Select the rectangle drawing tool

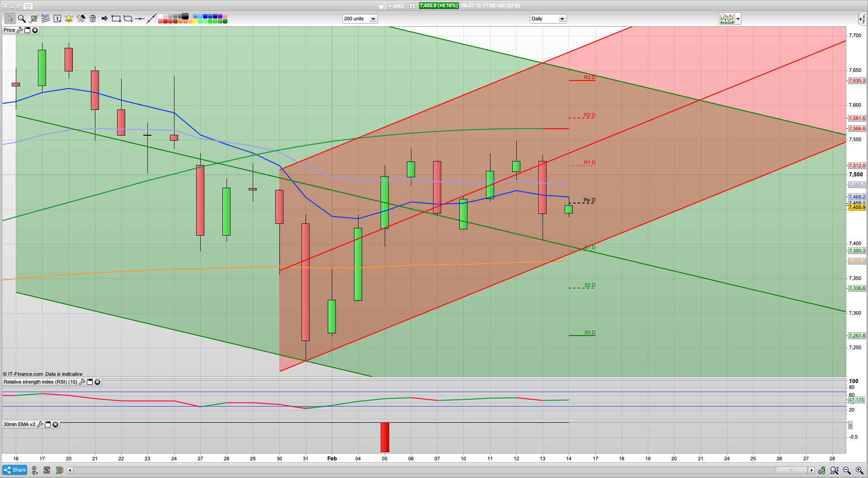[116, 19]
